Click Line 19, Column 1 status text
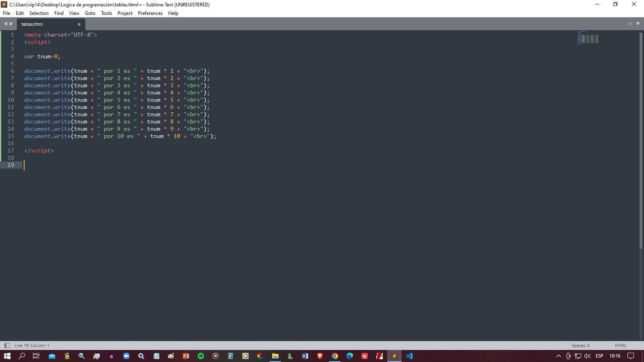644x362 pixels. (x=32, y=346)
